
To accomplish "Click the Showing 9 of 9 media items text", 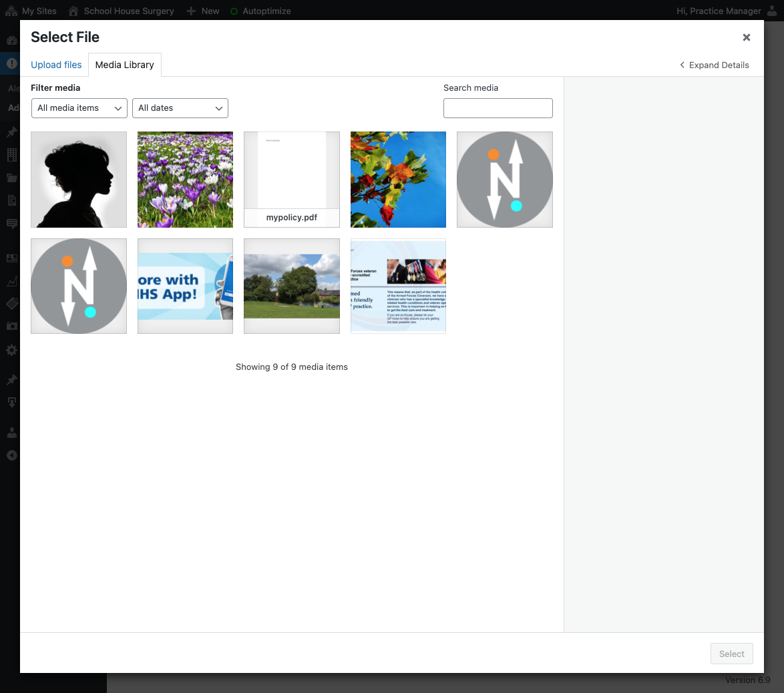I will tap(292, 367).
